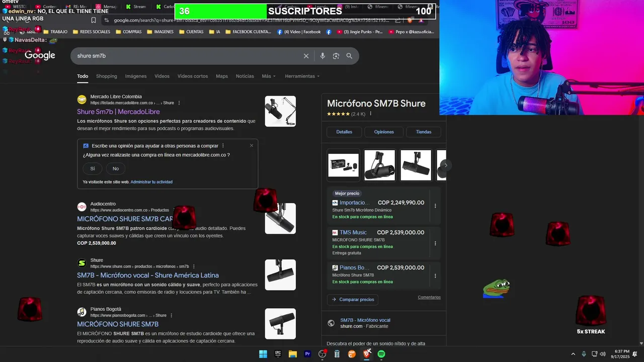Show hidden system tray icons chevron
Image resolution: width=644 pixels, height=362 pixels.
coord(573,354)
